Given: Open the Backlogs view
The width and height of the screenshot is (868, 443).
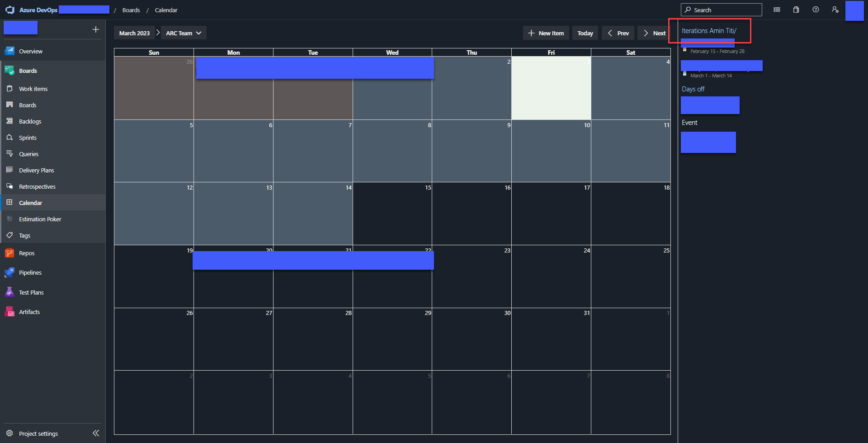Looking at the screenshot, I should click(x=30, y=121).
